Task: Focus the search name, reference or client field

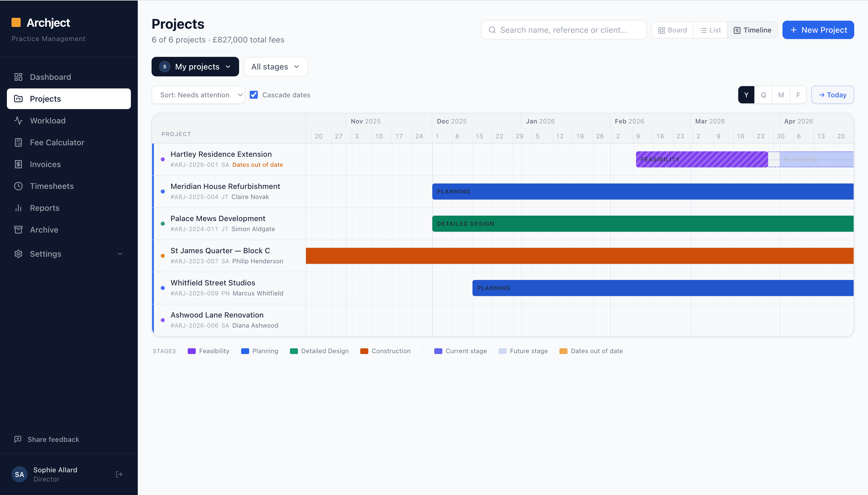Action: point(564,30)
